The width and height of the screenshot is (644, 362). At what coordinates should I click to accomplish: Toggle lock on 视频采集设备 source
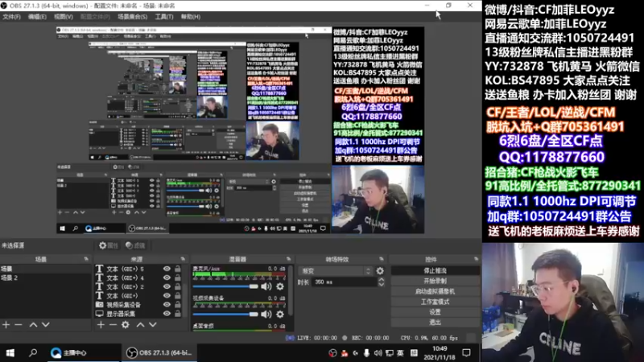177,305
